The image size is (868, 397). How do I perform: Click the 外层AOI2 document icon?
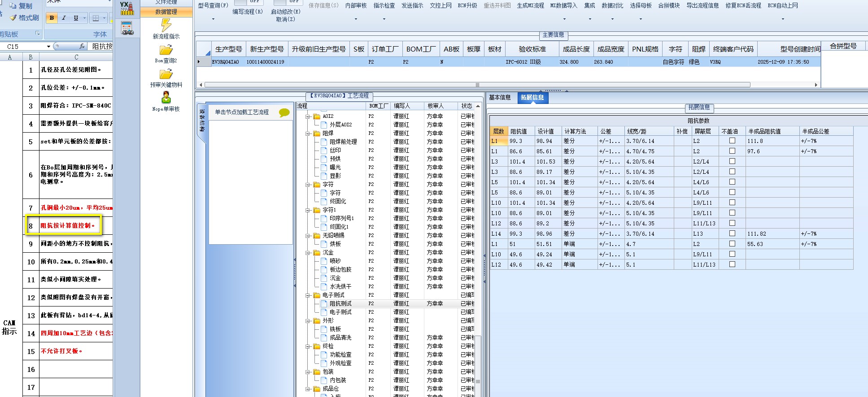(324, 125)
